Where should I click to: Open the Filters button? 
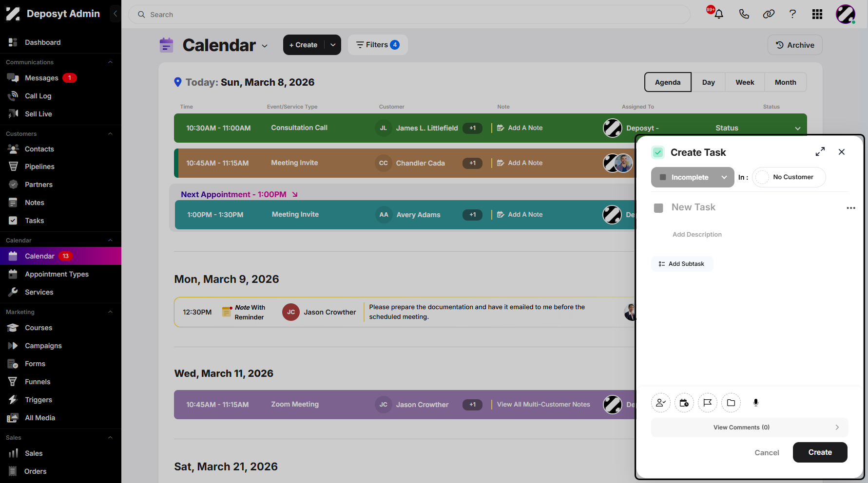click(x=378, y=45)
